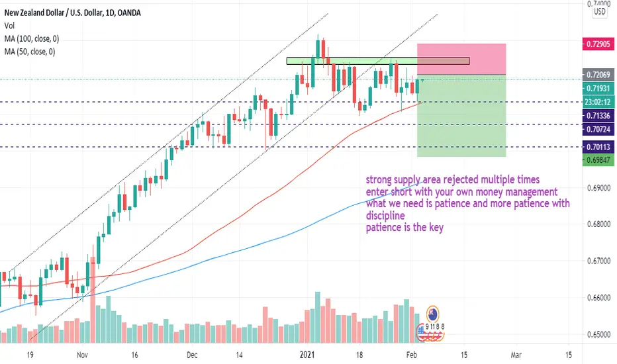Click the 0.70113 horizontal line label
Screen dimensions: 617x364
click(598, 147)
